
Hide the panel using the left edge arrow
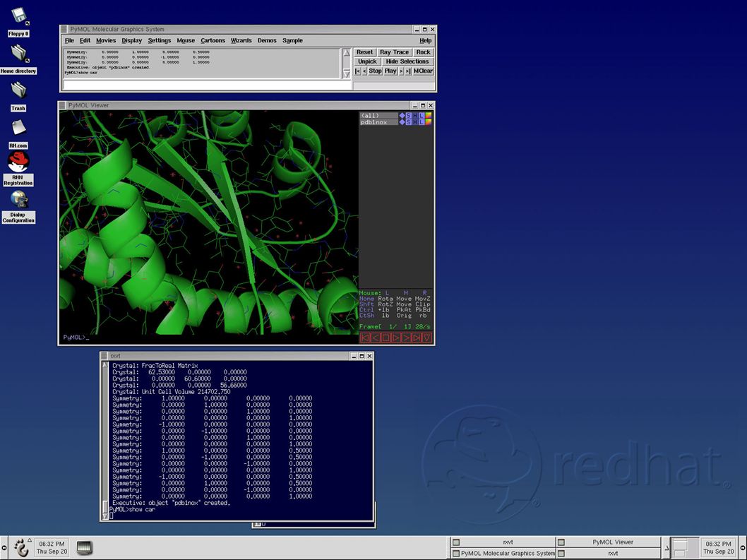point(4,547)
